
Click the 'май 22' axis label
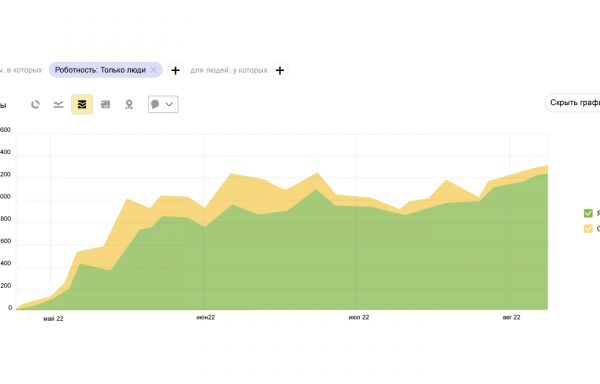pos(53,319)
